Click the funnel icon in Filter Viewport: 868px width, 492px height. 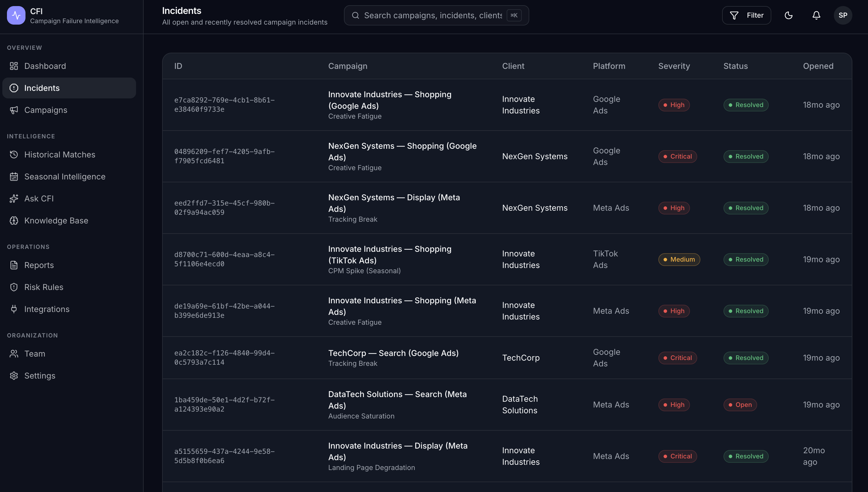coord(734,15)
